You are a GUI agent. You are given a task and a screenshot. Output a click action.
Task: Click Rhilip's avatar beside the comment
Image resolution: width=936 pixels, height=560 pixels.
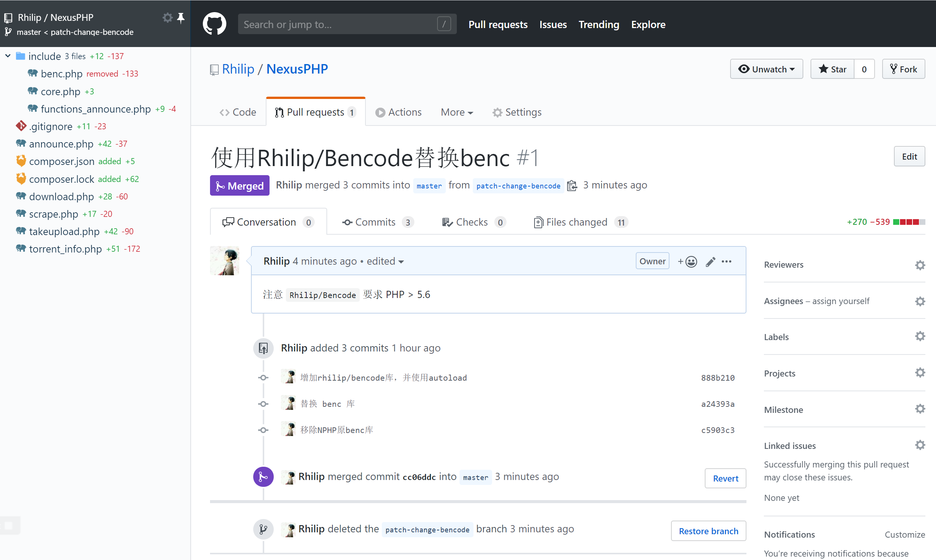(224, 261)
